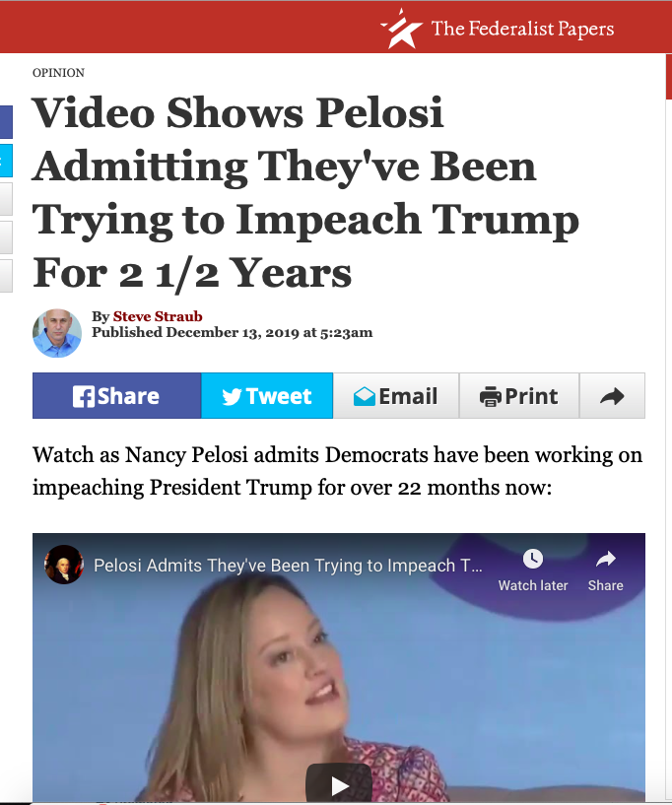Play the embedded YouTube video
The image size is (672, 805).
click(x=339, y=784)
